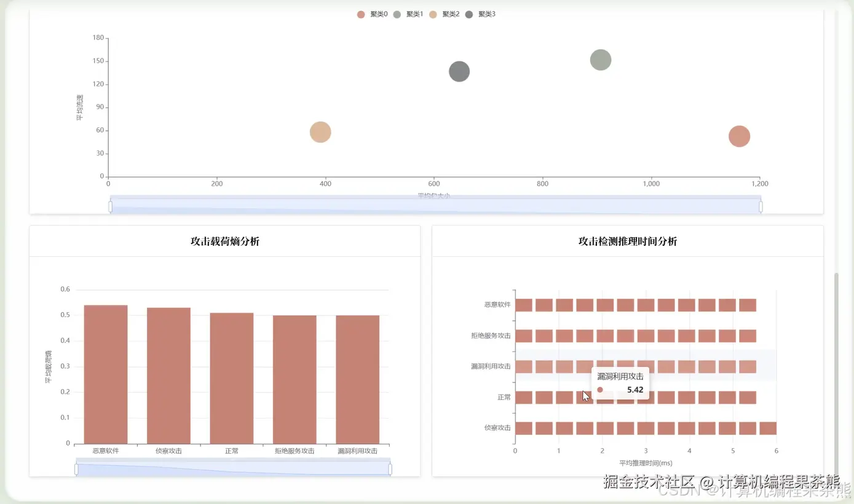Toggle the 聚类1 legend series
Screen dimensions: 854x504
coord(408,14)
